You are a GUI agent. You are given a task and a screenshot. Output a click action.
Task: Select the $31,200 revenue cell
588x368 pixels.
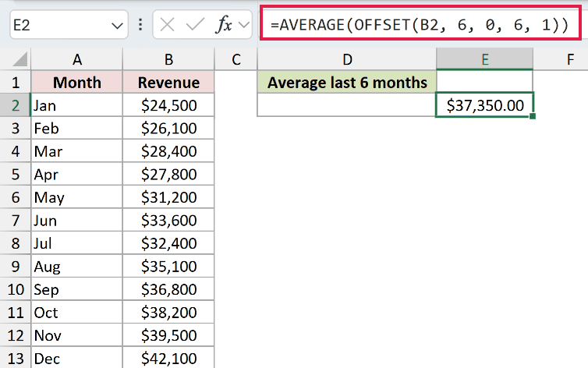168,197
